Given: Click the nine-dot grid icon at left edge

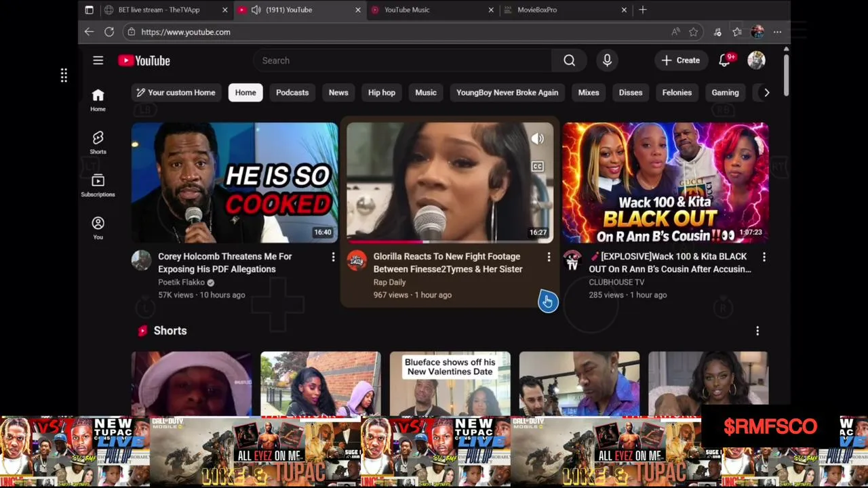Looking at the screenshot, I should 64,75.
